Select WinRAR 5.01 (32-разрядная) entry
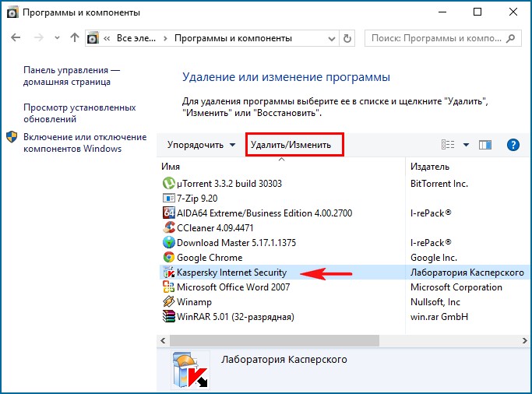Image resolution: width=532 pixels, height=394 pixels. pyautogui.click(x=235, y=317)
